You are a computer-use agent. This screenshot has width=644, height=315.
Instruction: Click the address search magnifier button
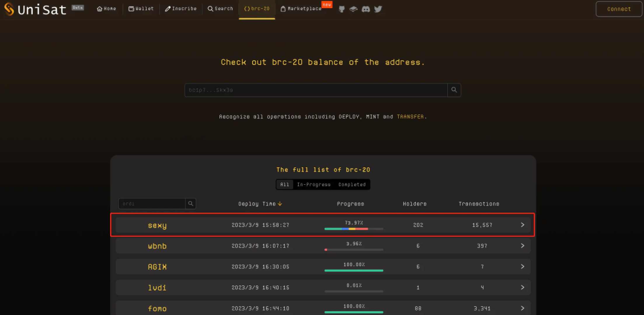[x=454, y=90]
